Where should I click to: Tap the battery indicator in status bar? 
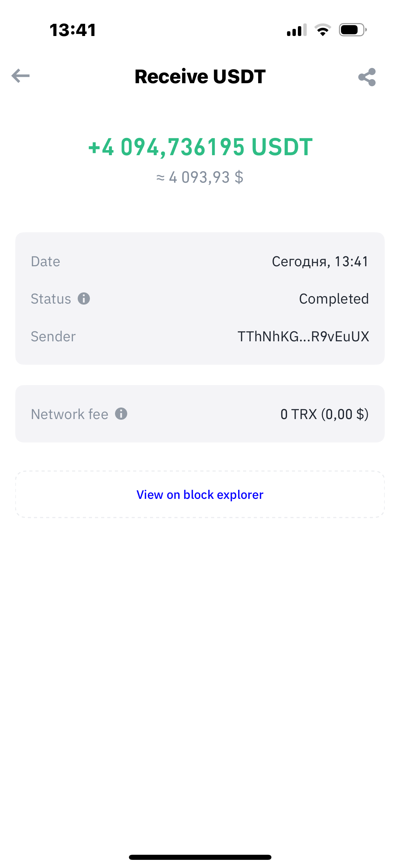tap(353, 30)
